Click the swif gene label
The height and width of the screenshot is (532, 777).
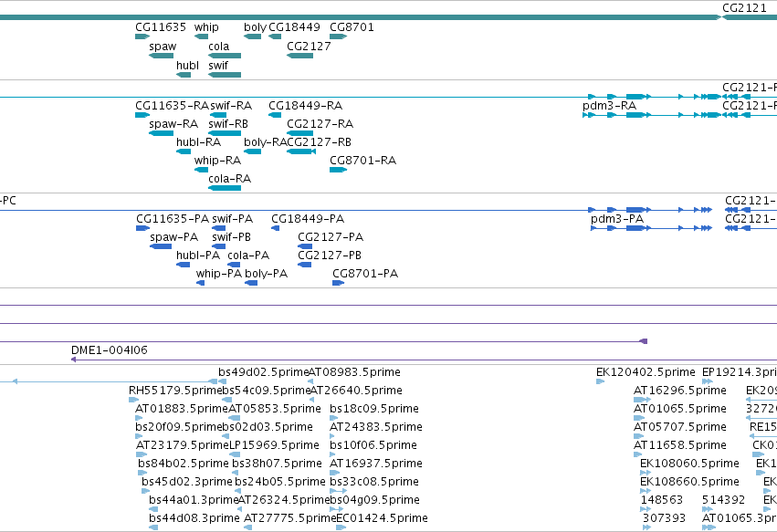pos(218,66)
